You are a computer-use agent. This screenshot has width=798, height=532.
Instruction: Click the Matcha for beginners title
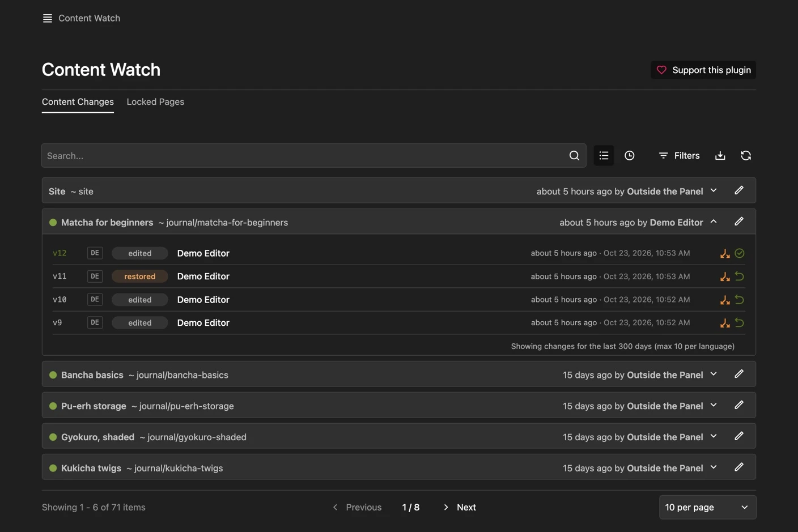tap(107, 223)
